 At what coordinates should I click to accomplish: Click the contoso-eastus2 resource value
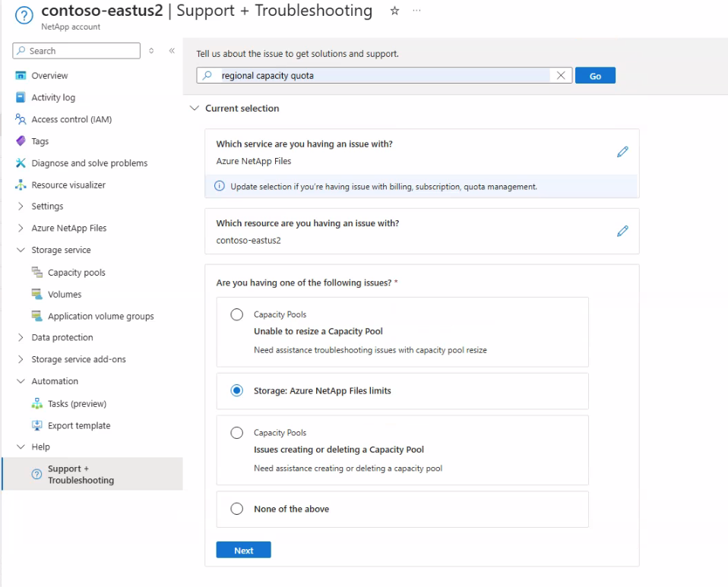[248, 241]
